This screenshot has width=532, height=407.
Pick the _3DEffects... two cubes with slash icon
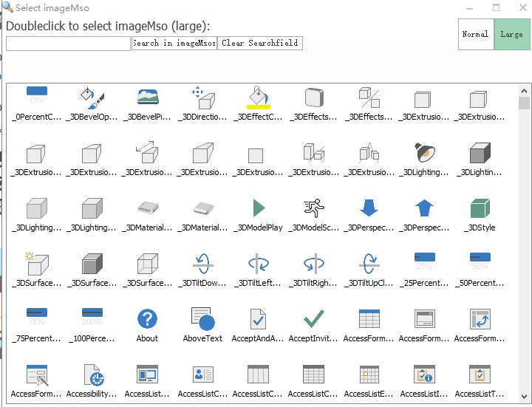pyautogui.click(x=369, y=98)
